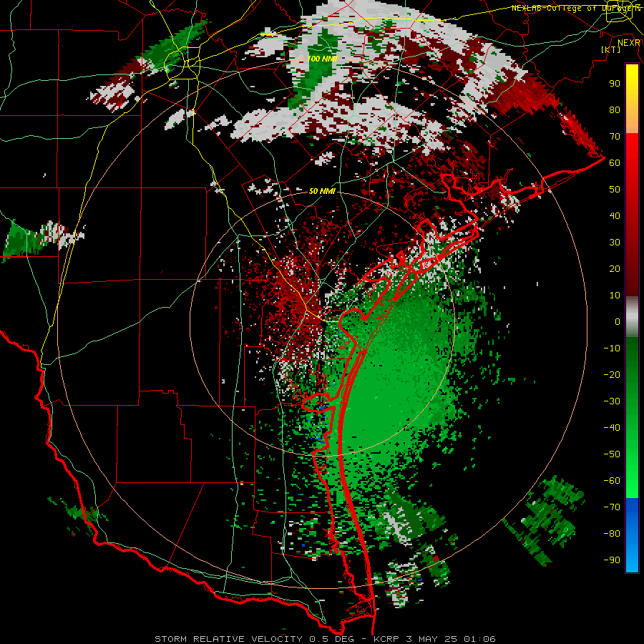Screen dimensions: 644x644
Task: Click the 10 value on velocity scale
Action: coord(615,296)
